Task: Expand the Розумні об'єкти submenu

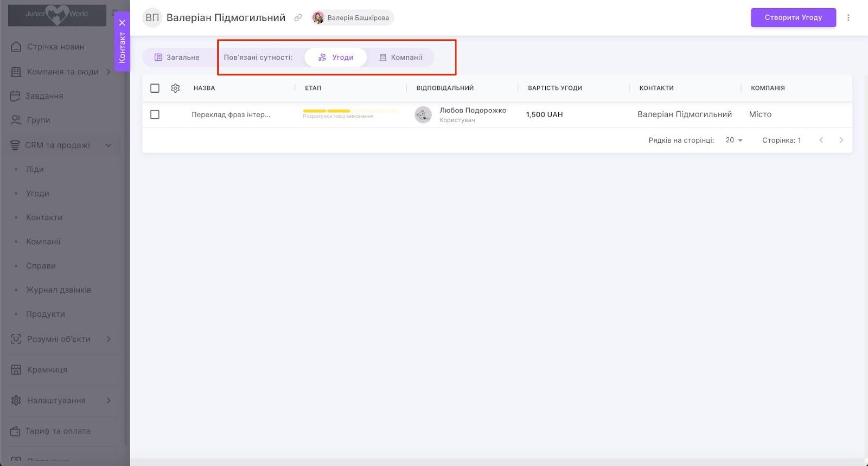Action: [x=108, y=339]
